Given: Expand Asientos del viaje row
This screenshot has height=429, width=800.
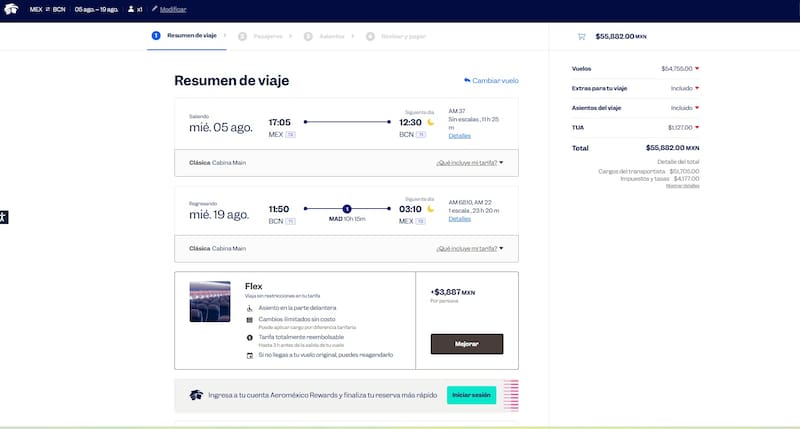Looking at the screenshot, I should coord(697,108).
